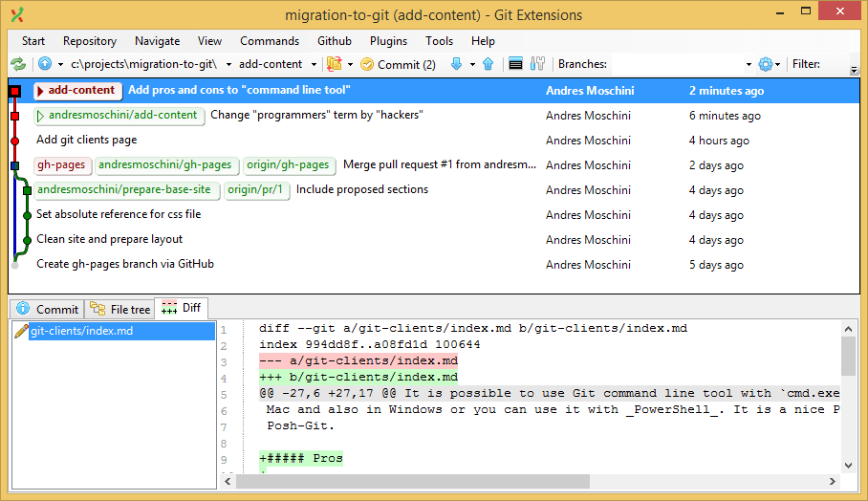Select commit 'Create gh-pages branch via GitHub'
Viewport: 868px width, 501px height.
(125, 265)
